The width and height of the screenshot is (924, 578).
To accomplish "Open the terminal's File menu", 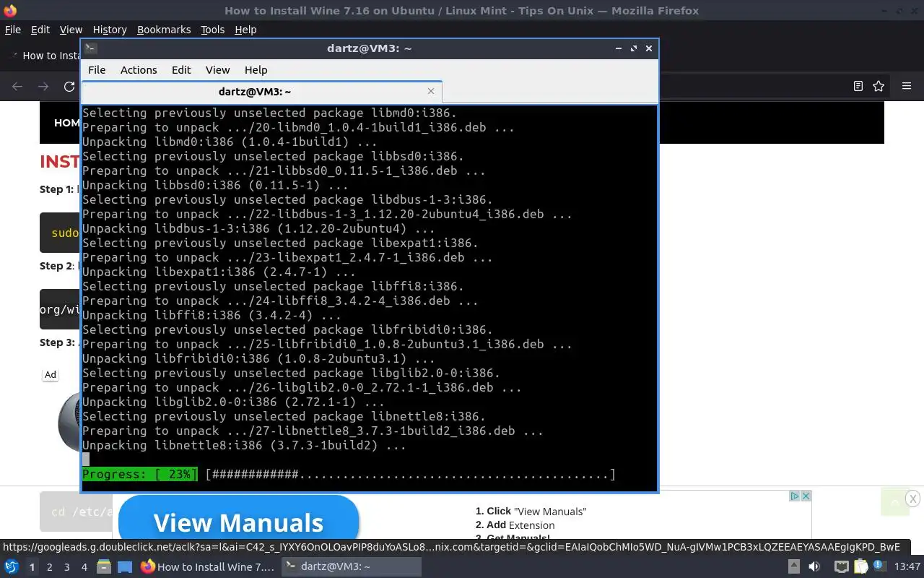I will click(x=97, y=70).
